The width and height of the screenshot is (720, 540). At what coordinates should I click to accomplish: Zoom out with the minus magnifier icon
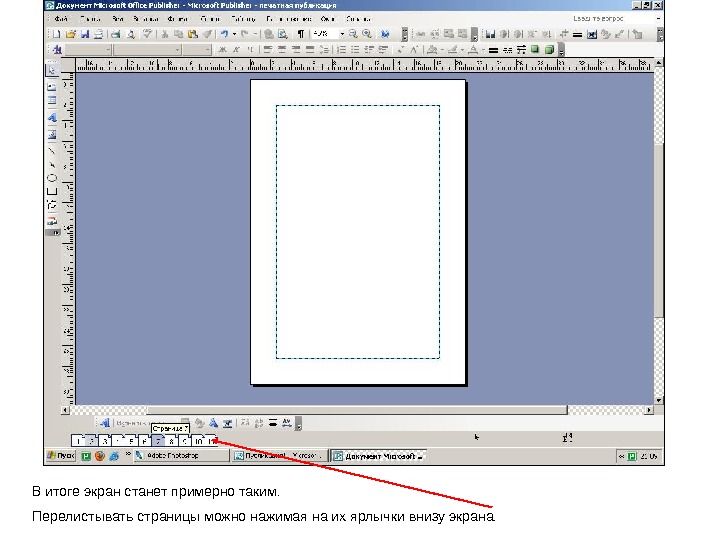pos(353,34)
